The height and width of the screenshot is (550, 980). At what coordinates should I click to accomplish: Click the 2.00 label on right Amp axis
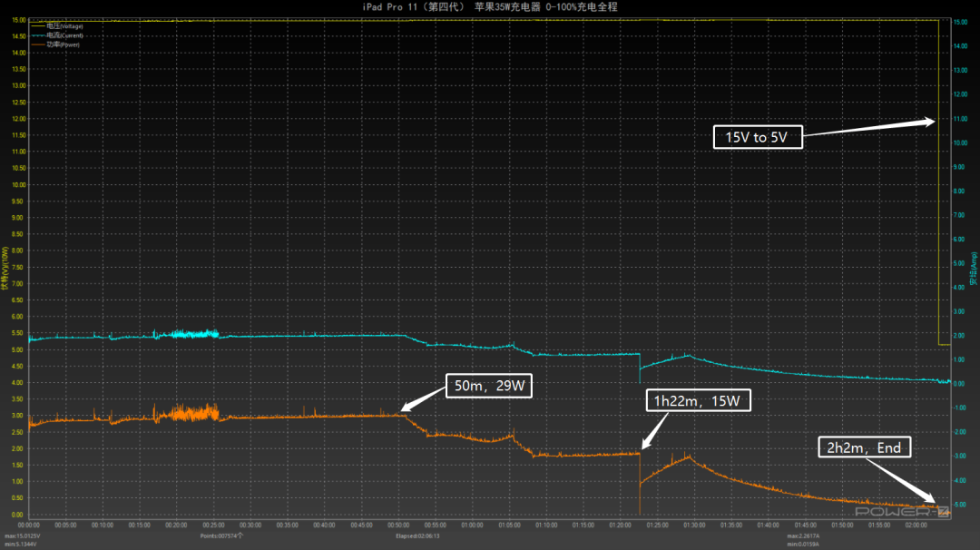(x=960, y=336)
